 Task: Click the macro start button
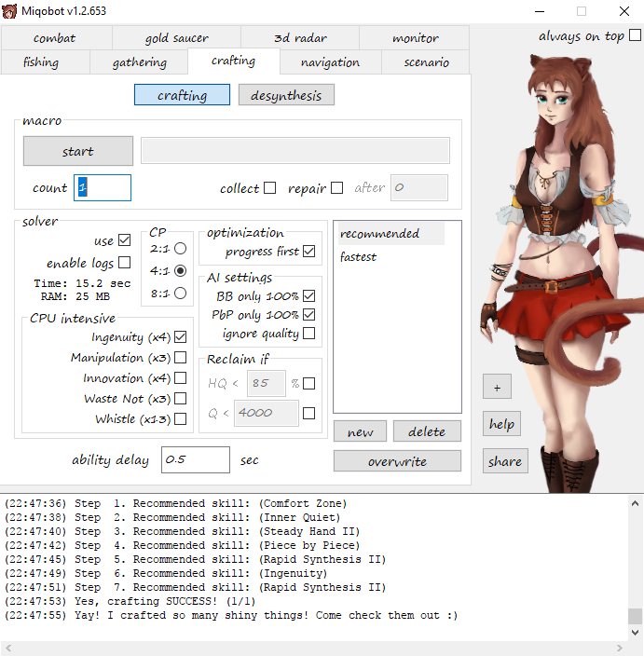78,151
